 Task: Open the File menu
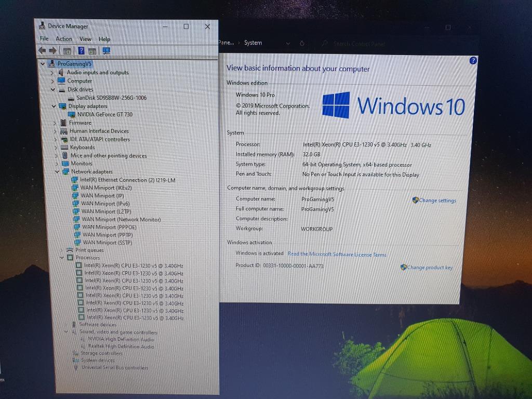coord(44,38)
